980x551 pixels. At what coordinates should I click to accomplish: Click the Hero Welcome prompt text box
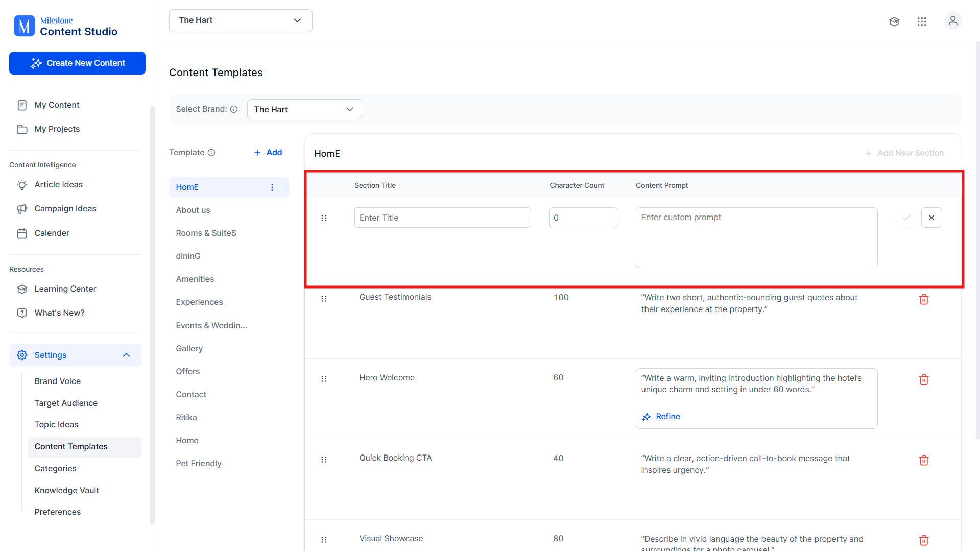(757, 399)
